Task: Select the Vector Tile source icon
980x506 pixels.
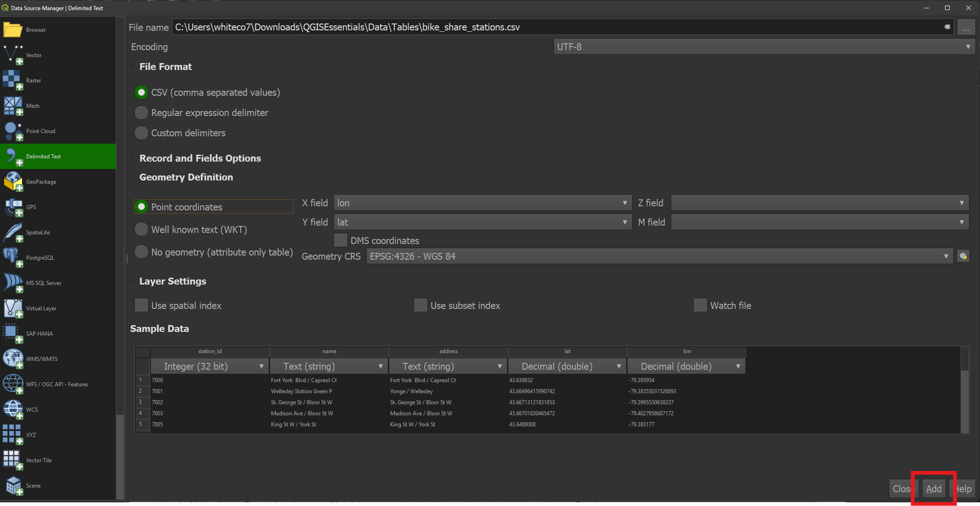Action: [x=13, y=460]
